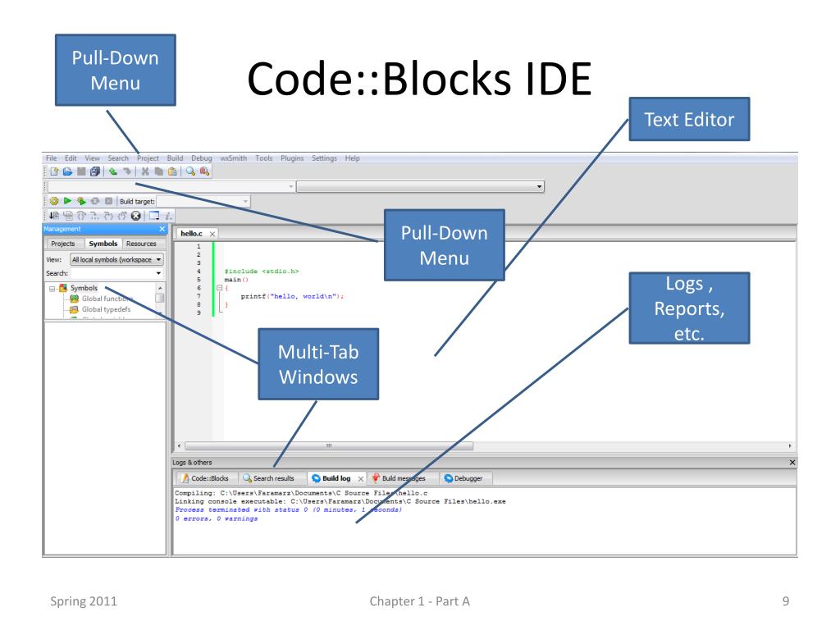Collapse the Symbols tree node
The width and height of the screenshot is (840, 630).
click(x=52, y=288)
